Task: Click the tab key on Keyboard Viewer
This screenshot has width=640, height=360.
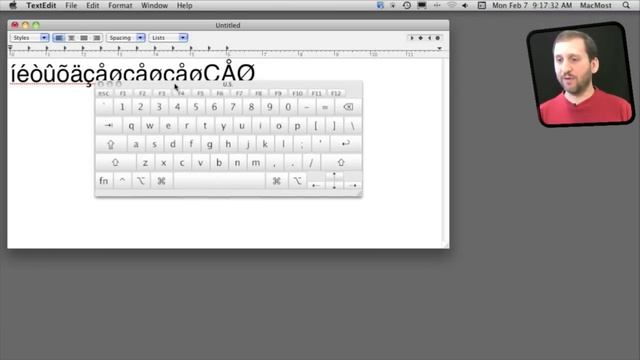Action: (109, 126)
